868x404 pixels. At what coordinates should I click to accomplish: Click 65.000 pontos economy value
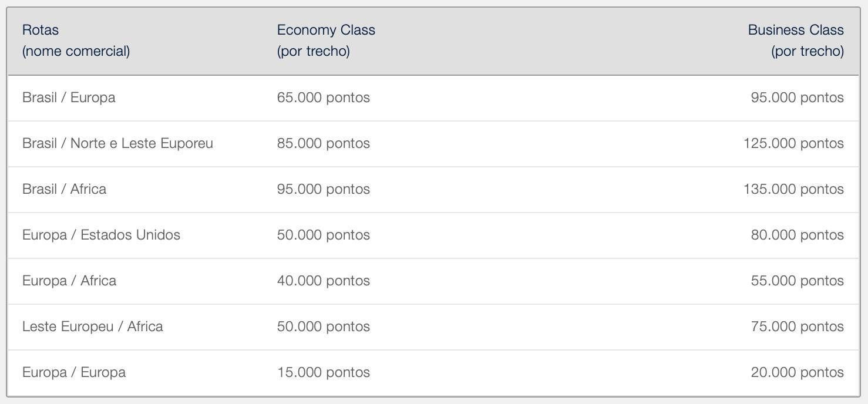324,97
